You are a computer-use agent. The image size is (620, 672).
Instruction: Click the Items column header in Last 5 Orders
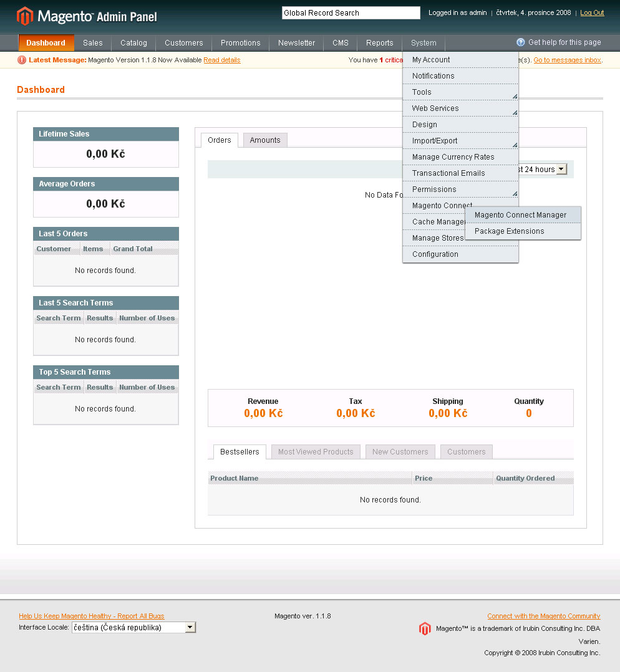pyautogui.click(x=95, y=249)
